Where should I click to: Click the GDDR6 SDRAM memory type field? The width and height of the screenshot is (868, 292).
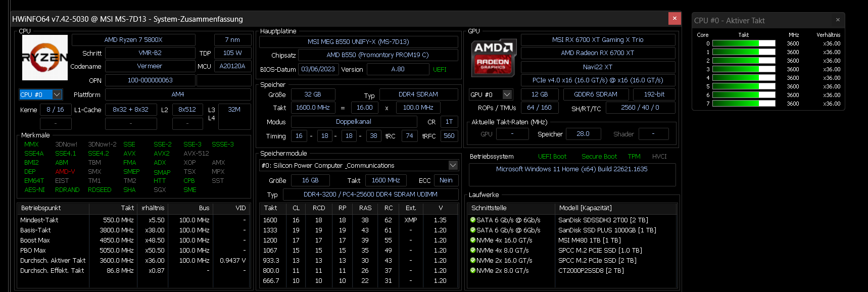tap(596, 94)
